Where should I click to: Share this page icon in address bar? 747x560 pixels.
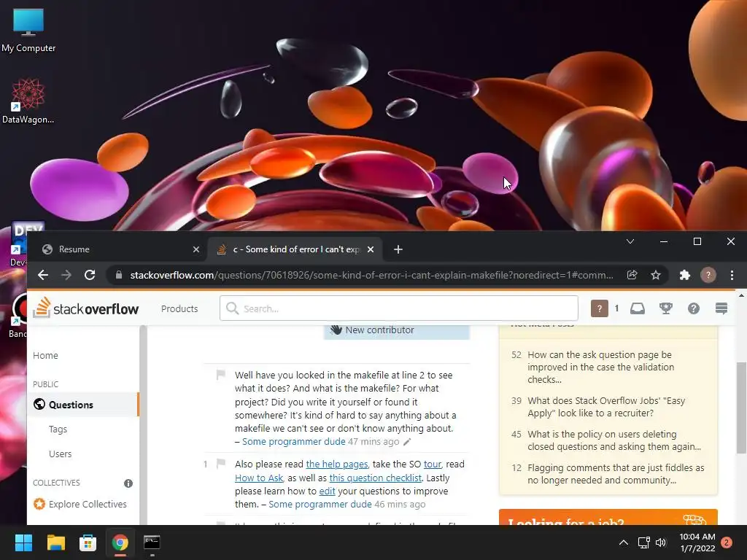point(632,275)
